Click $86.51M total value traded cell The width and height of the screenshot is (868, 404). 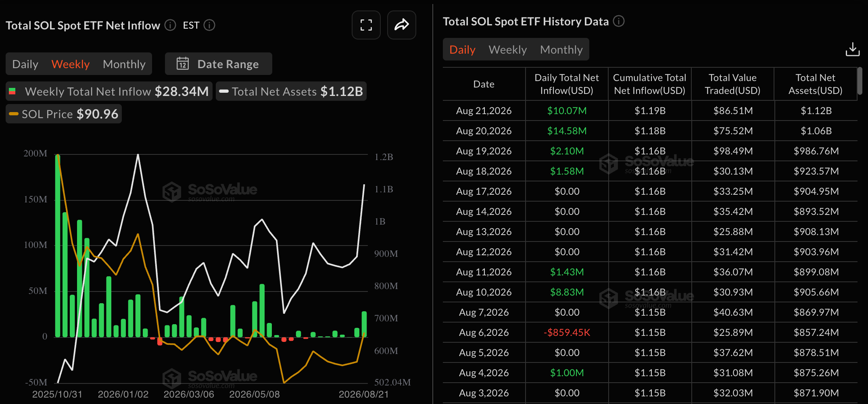point(733,110)
